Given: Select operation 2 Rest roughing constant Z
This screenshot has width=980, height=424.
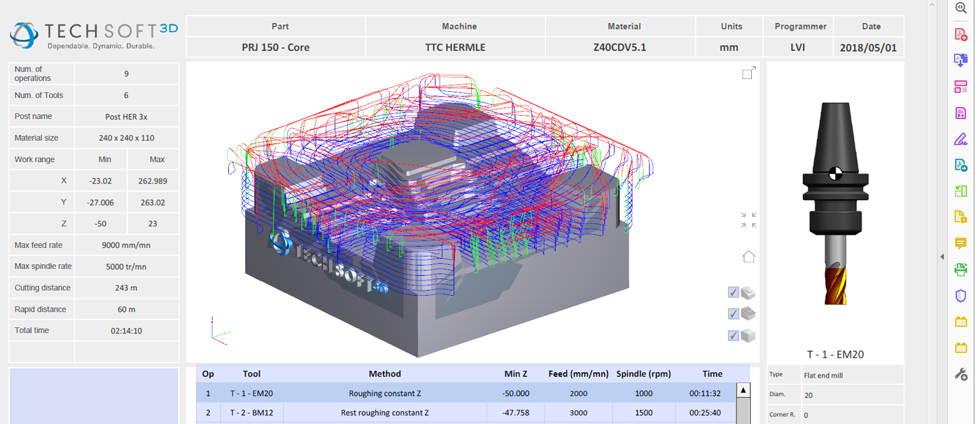Looking at the screenshot, I should tap(385, 413).
